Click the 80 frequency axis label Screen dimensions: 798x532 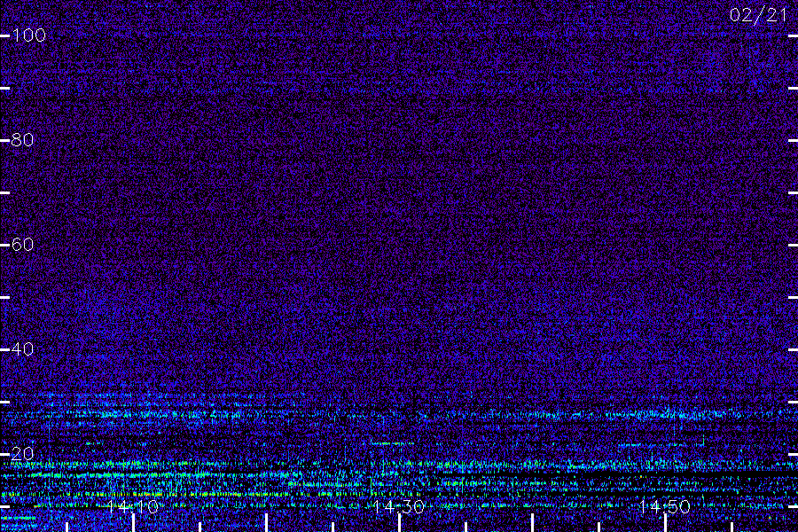pos(23,139)
